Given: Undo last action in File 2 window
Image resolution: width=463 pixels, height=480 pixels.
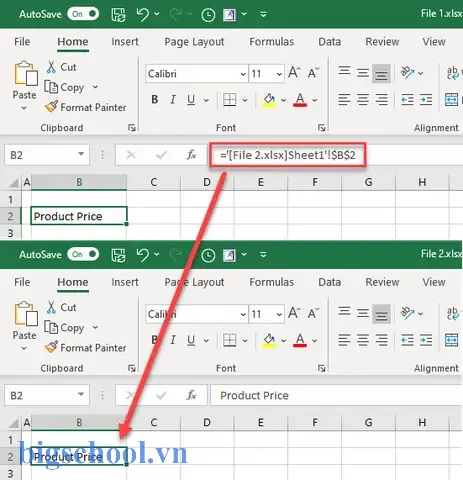Looking at the screenshot, I should [x=143, y=255].
